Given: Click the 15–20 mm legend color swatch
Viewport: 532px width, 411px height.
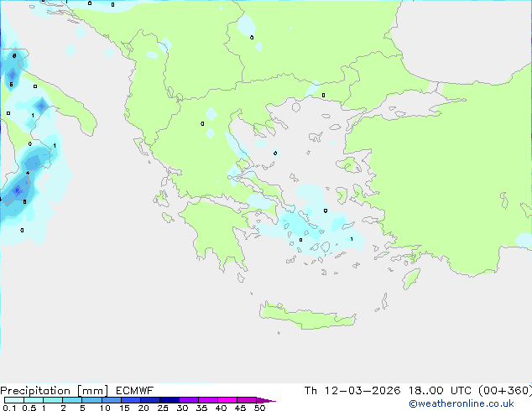Looking at the screenshot, I should pos(131,400).
